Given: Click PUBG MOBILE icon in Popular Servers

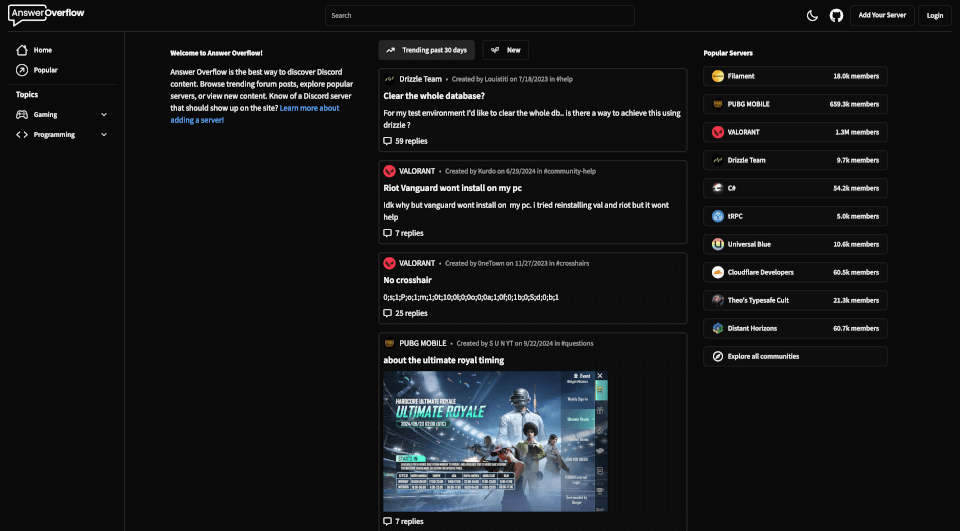Looking at the screenshot, I should coord(718,105).
